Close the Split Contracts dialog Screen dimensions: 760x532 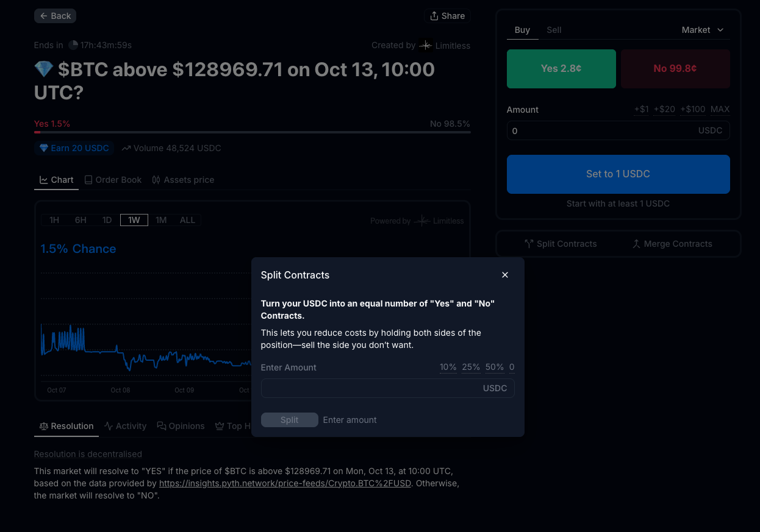504,275
